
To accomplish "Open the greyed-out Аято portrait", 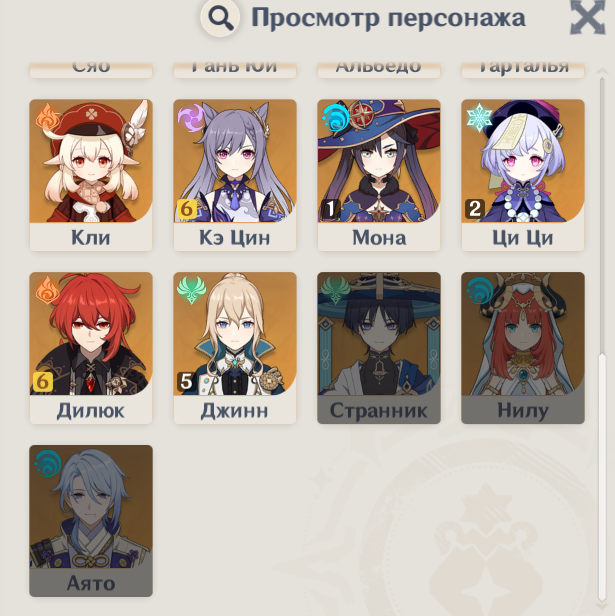I will (91, 507).
